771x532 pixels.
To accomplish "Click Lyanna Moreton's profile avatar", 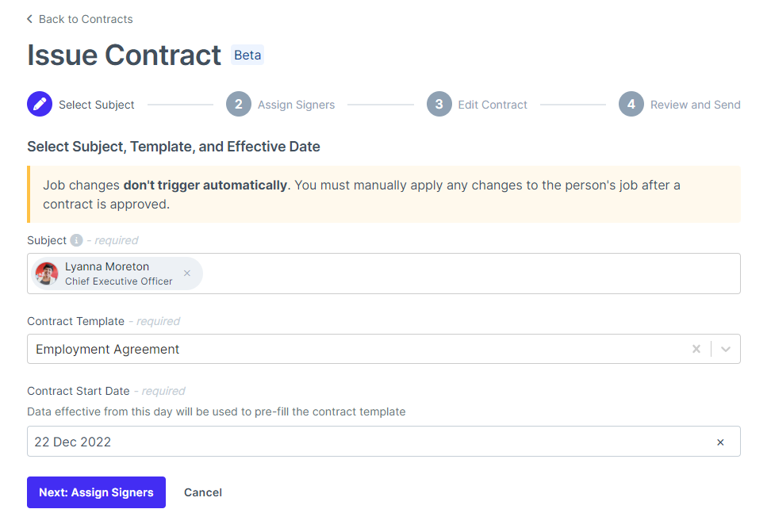I will tap(46, 273).
